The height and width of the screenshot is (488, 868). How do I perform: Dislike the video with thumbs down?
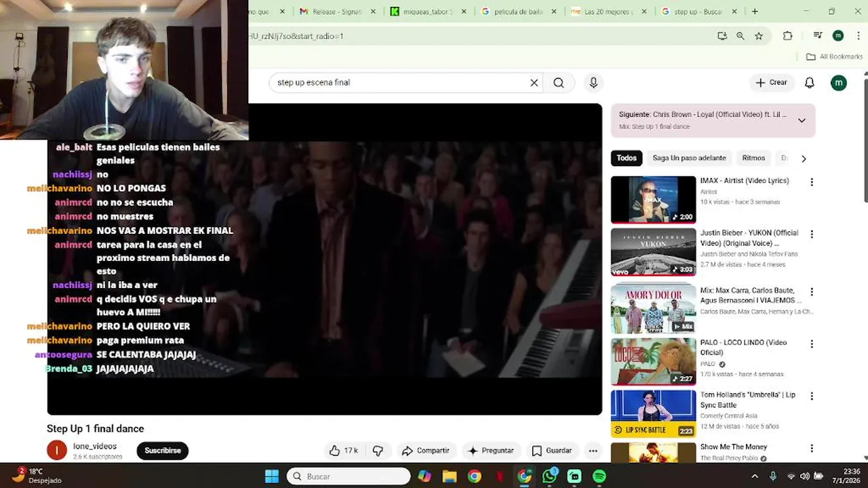tap(378, 451)
